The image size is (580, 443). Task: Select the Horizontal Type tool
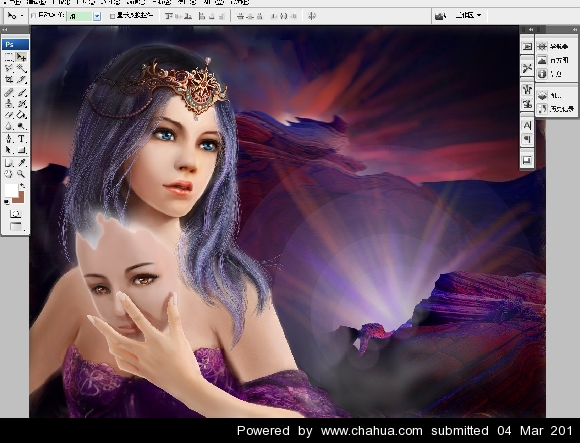point(21,139)
